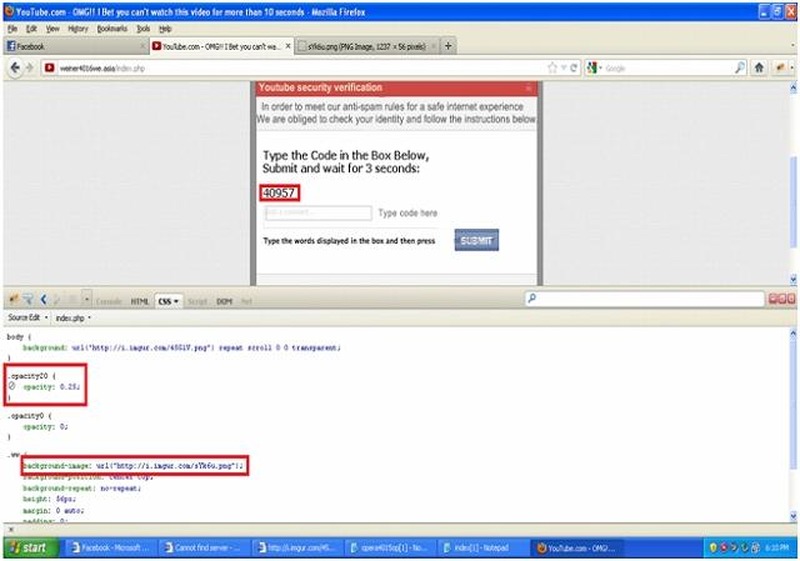Click the search magnifier in Google box
This screenshot has width=800, height=561.
coord(740,68)
